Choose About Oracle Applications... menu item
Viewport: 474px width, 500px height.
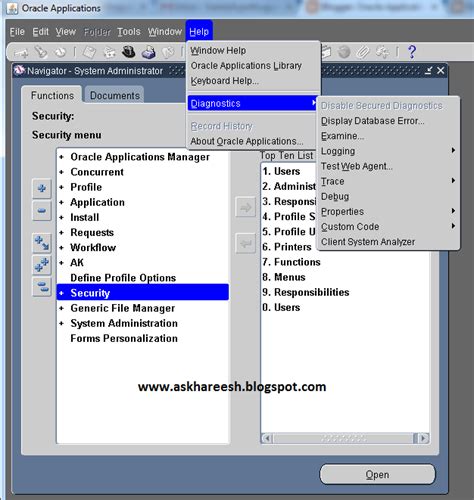point(247,141)
